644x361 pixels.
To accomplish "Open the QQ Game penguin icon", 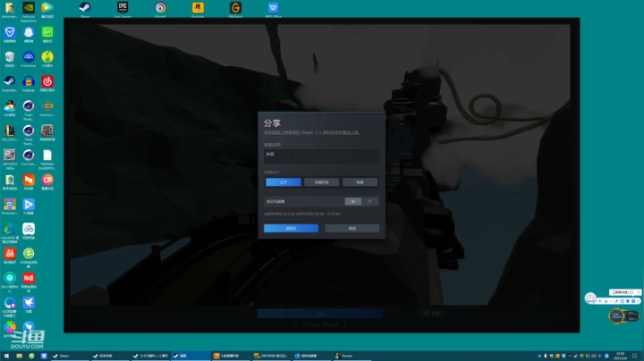I will click(10, 108).
